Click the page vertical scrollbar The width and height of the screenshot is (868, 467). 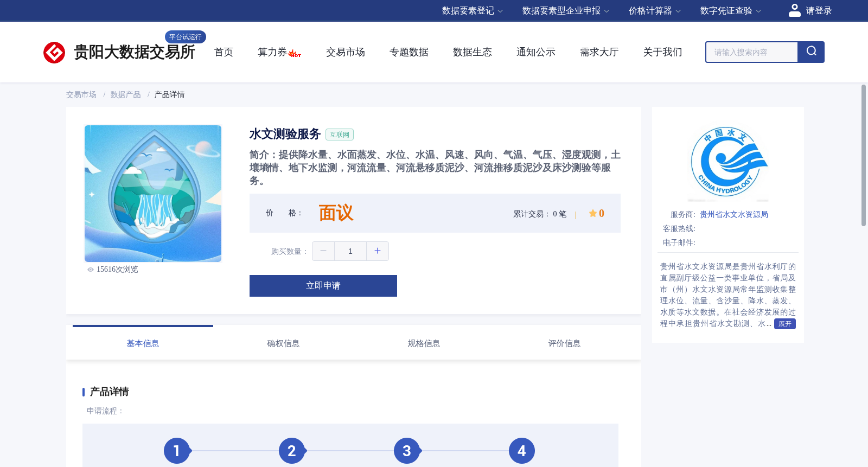pyautogui.click(x=864, y=155)
